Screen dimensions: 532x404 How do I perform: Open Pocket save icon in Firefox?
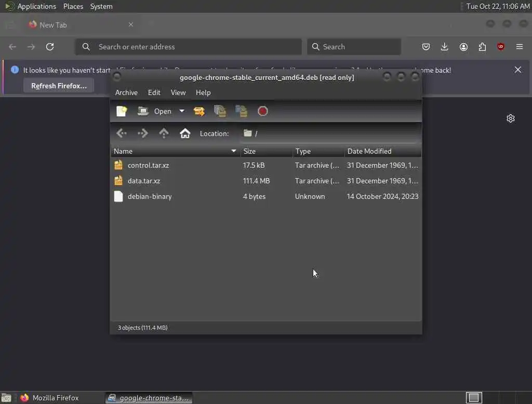click(x=426, y=47)
